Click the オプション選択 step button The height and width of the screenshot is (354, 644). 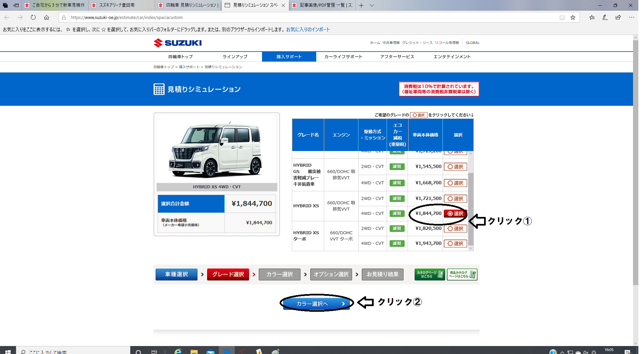click(331, 274)
